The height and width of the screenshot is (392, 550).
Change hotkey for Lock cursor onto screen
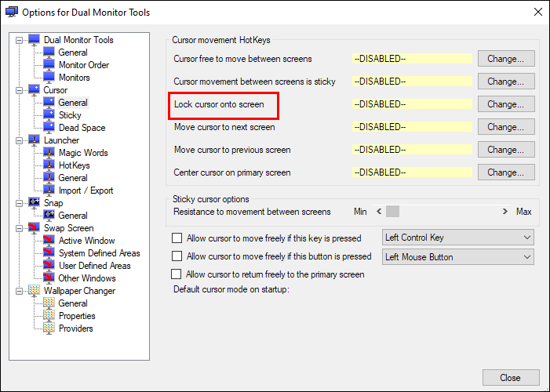(506, 104)
